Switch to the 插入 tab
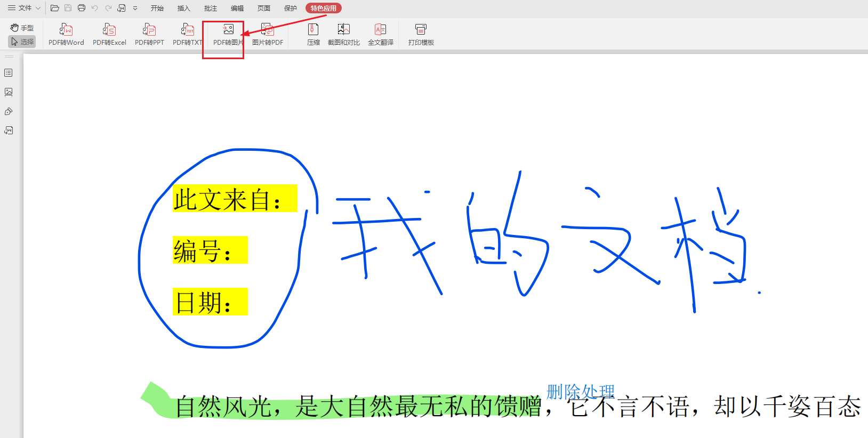The width and height of the screenshot is (868, 438). (184, 9)
